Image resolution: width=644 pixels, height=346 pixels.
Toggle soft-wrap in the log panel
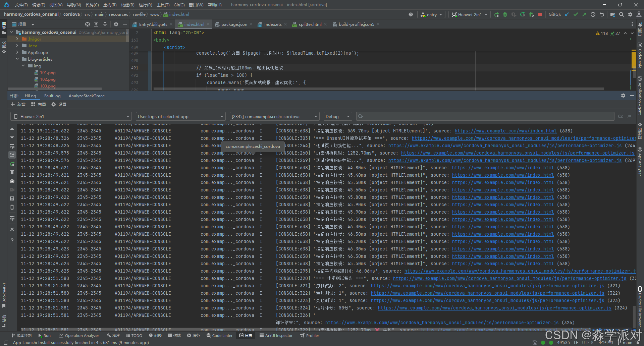click(x=12, y=146)
